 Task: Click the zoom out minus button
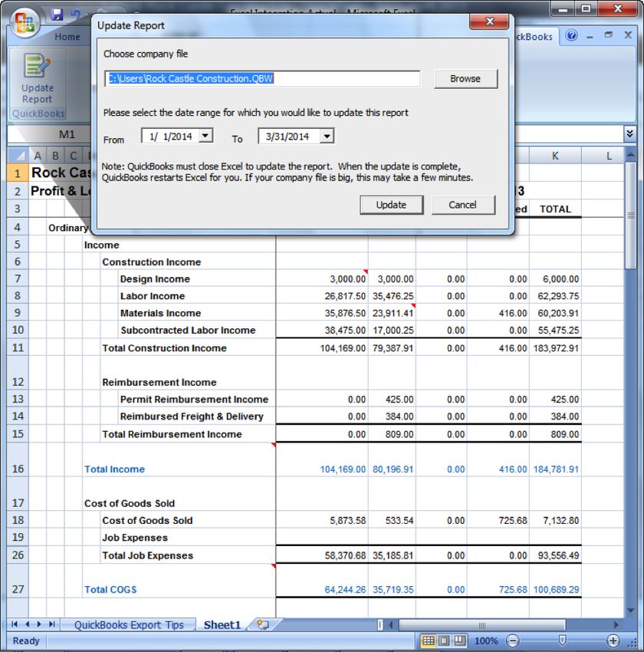(x=513, y=640)
